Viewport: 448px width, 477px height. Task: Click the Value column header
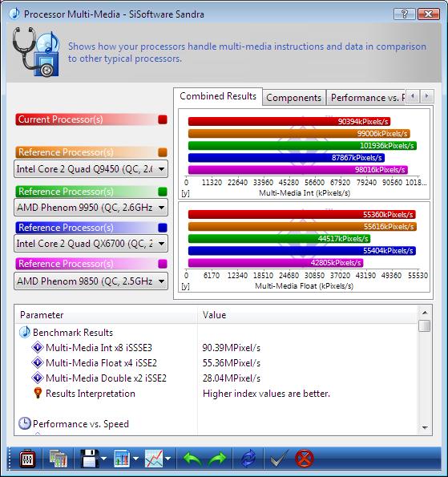click(307, 315)
